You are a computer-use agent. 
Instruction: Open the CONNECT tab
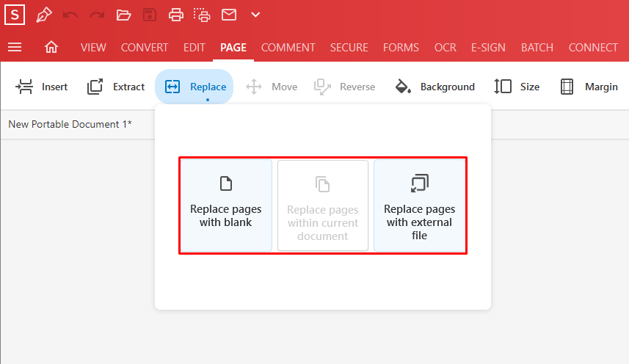click(593, 47)
